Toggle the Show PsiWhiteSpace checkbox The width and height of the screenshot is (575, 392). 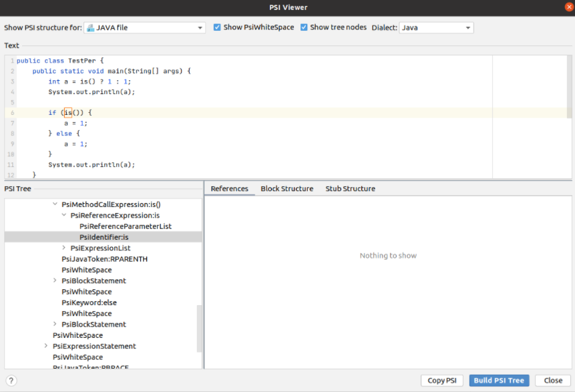(218, 27)
